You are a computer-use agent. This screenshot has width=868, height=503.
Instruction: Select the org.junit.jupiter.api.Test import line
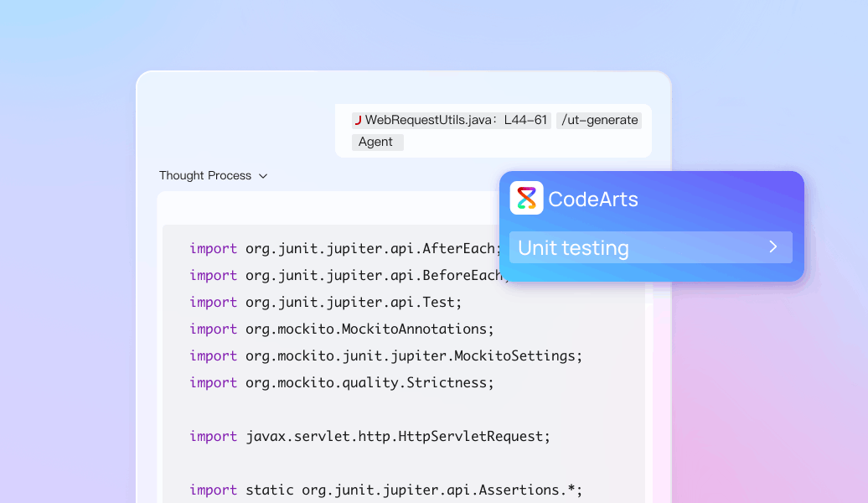coord(325,302)
